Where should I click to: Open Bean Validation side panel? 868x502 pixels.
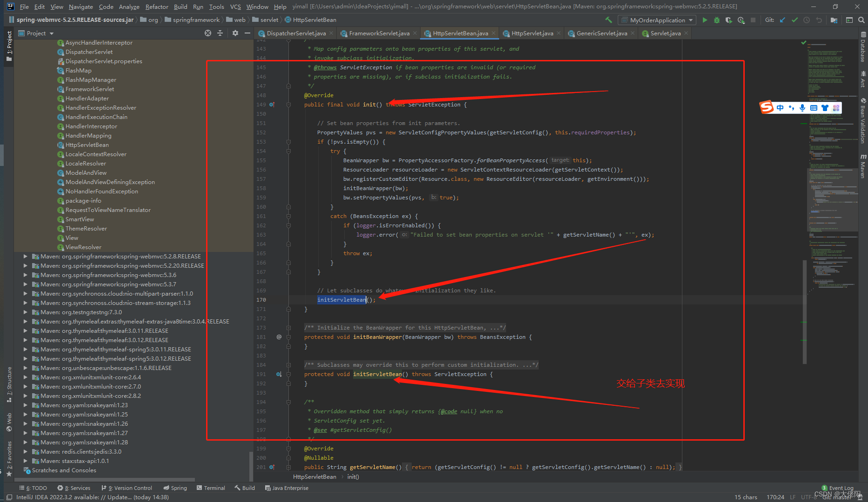[863, 120]
